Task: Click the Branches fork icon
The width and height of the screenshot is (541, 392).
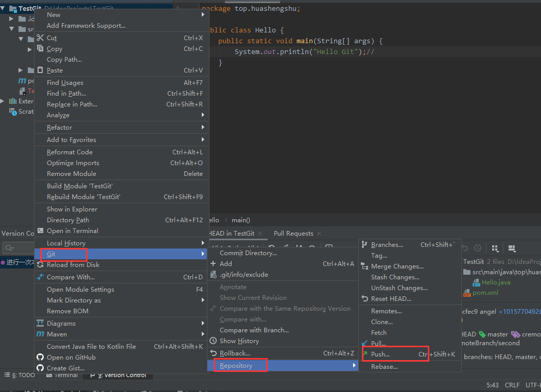Action: [364, 244]
